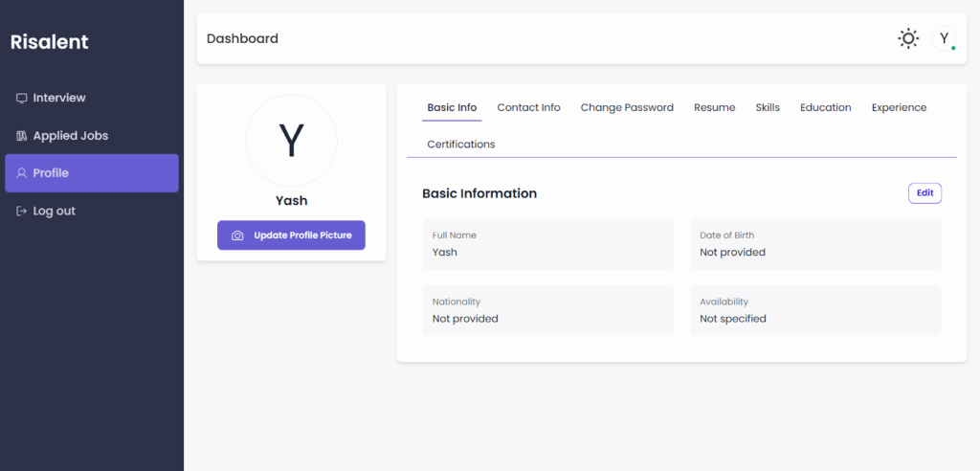Toggle the sun light/dark theme icon
980x471 pixels.
(x=907, y=39)
